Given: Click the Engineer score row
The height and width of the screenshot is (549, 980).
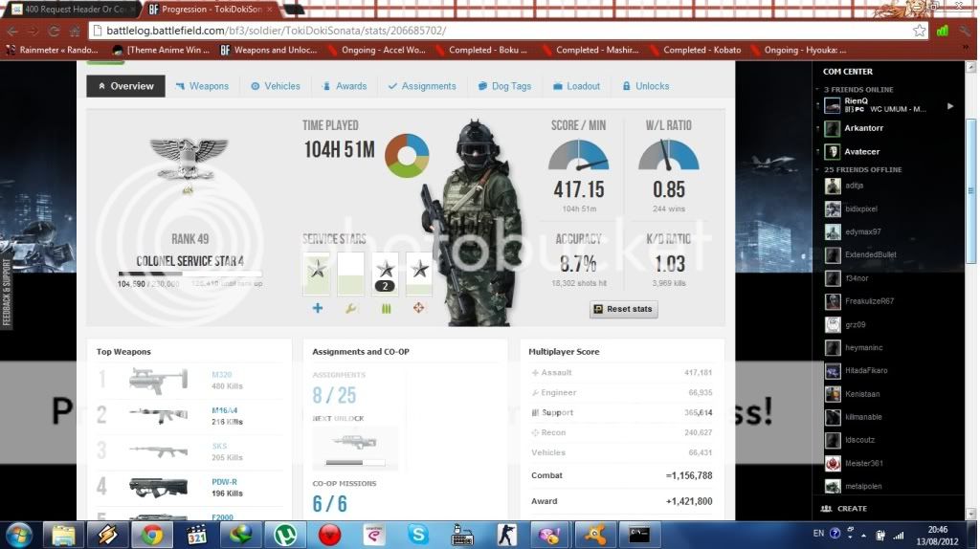Looking at the screenshot, I should pyautogui.click(x=621, y=393).
